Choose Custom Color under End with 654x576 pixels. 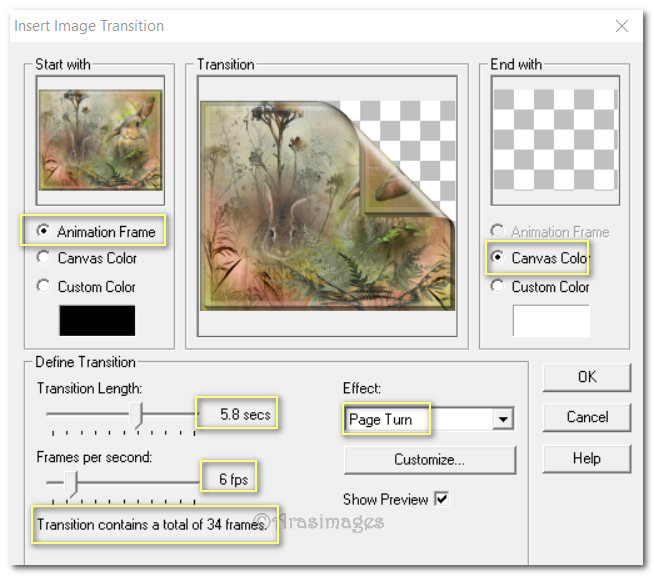coord(498,286)
